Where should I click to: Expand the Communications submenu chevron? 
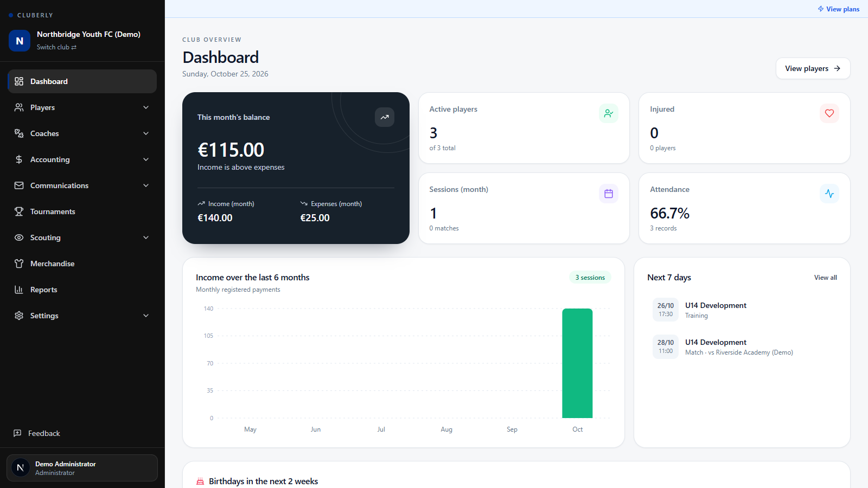[146, 185]
